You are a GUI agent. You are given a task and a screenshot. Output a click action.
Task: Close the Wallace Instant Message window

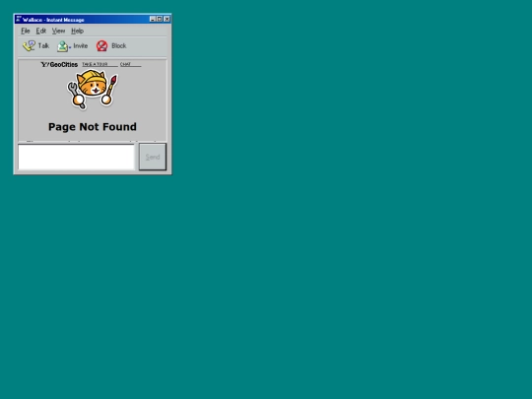(166, 20)
